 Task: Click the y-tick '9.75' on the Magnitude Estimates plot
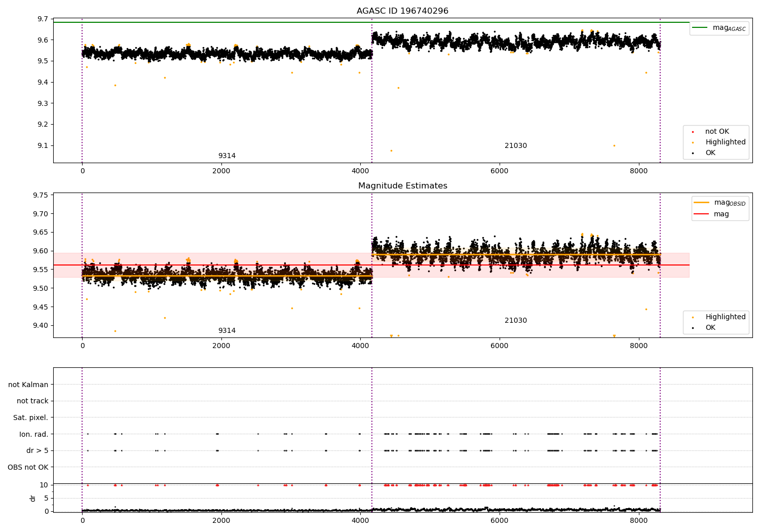41,196
